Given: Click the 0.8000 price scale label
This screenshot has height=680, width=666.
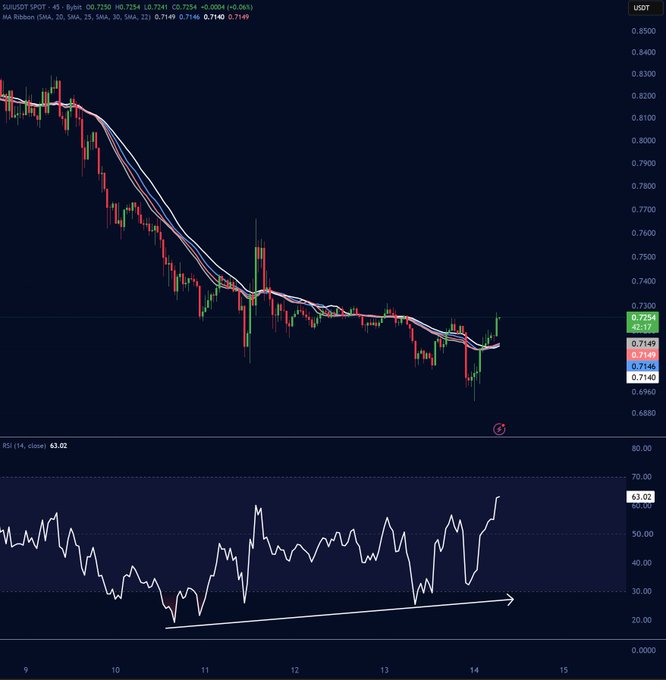Looking at the screenshot, I should (x=643, y=141).
